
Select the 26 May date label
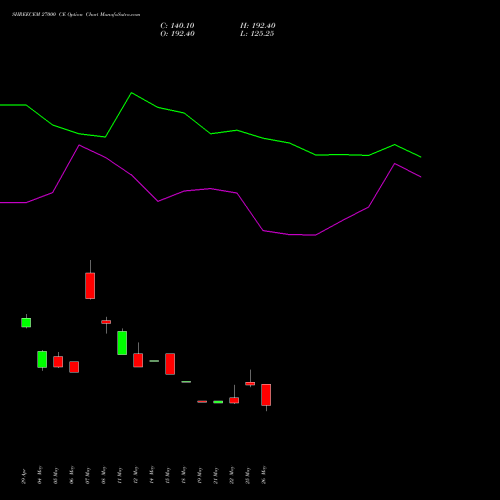[264, 475]
